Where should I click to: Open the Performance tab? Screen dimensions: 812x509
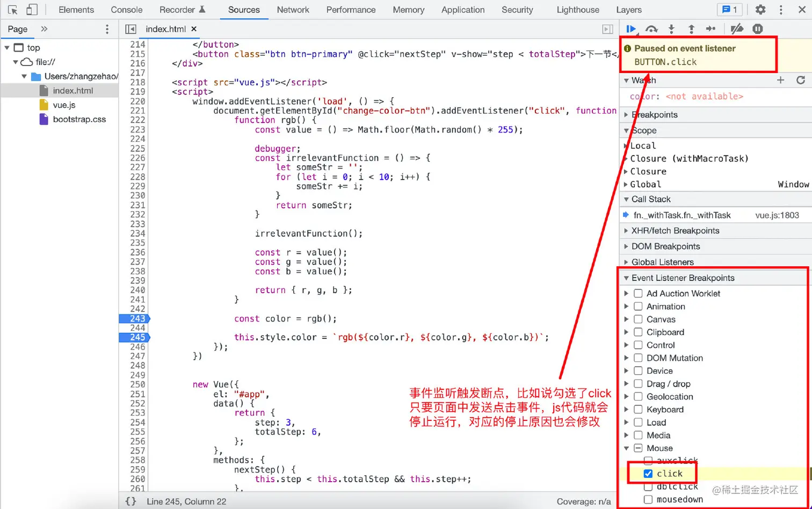(x=351, y=10)
